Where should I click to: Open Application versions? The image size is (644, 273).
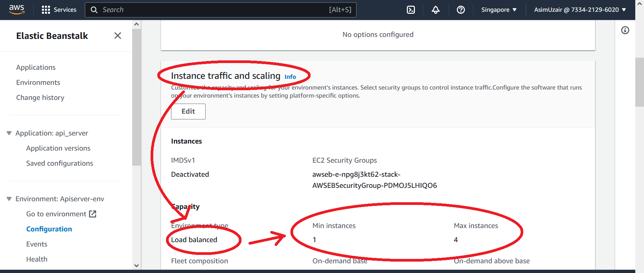click(x=58, y=148)
